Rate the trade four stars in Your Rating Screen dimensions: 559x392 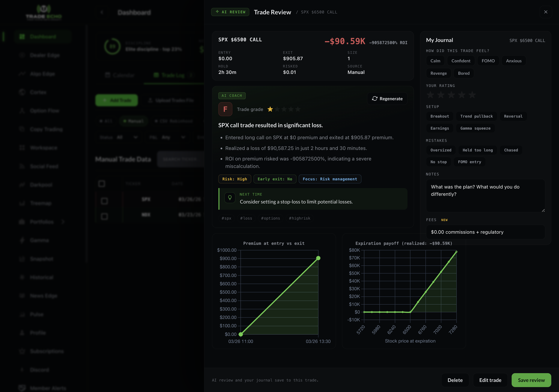pos(462,95)
